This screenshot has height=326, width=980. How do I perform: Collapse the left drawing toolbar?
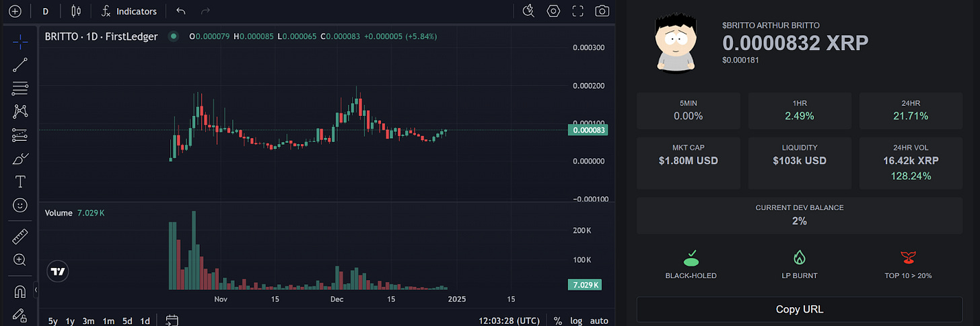[x=36, y=290]
